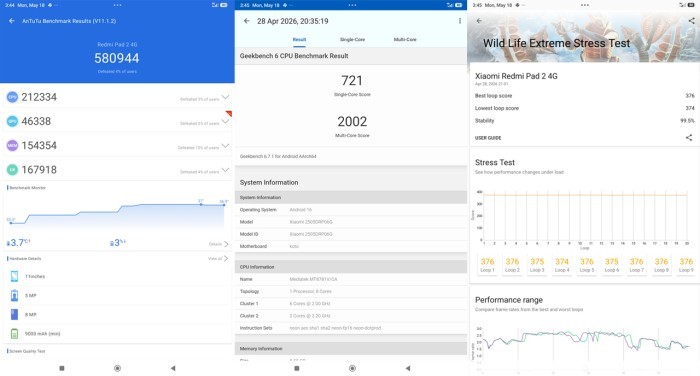Viewport: 700px width, 376px height.
Task: Open the Geekbench three-dot overflow menu
Action: [460, 21]
